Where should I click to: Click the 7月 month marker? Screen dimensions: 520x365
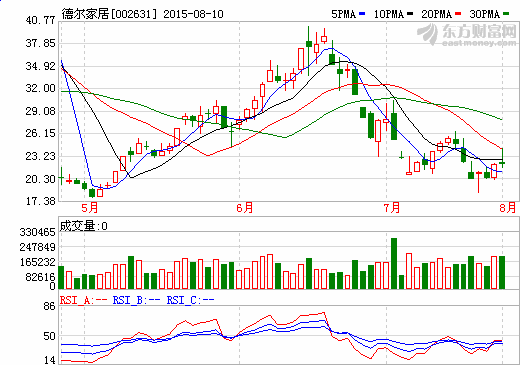point(392,208)
